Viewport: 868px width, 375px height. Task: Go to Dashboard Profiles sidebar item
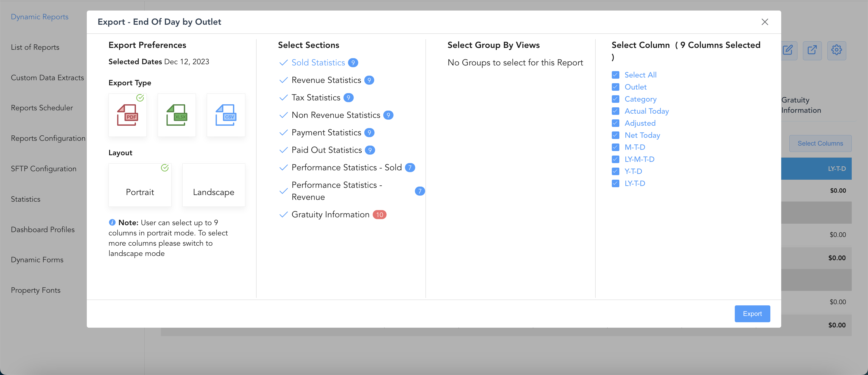point(42,229)
